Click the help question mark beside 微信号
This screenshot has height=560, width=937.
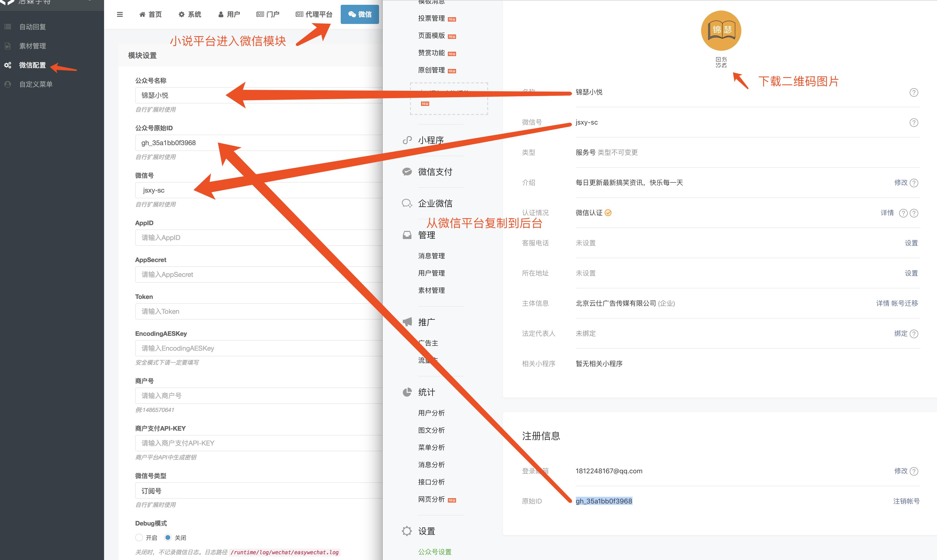click(x=914, y=122)
